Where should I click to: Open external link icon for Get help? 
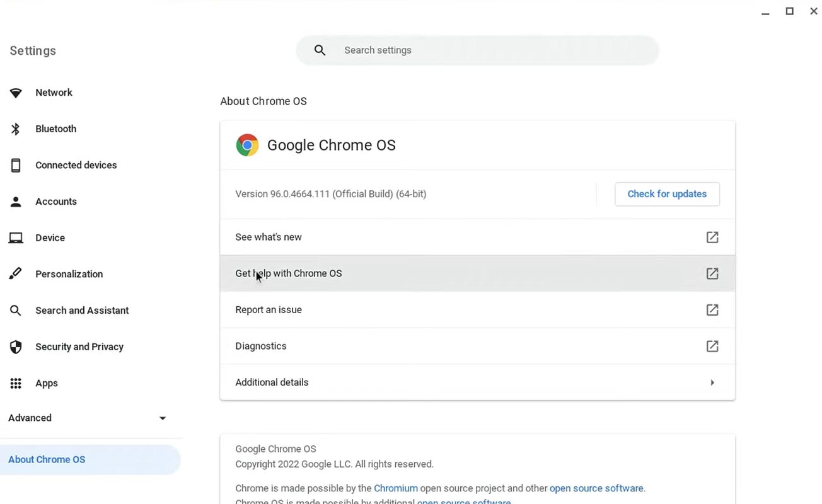712,273
